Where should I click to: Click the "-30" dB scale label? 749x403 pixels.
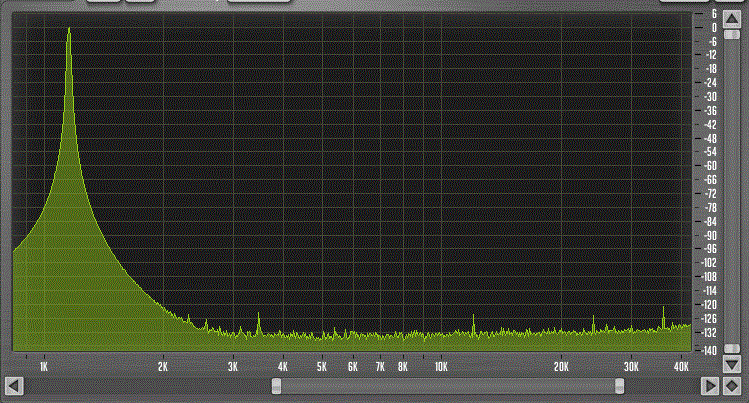click(711, 96)
